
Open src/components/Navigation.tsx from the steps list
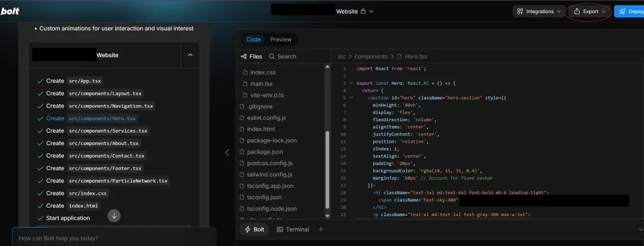tap(111, 106)
